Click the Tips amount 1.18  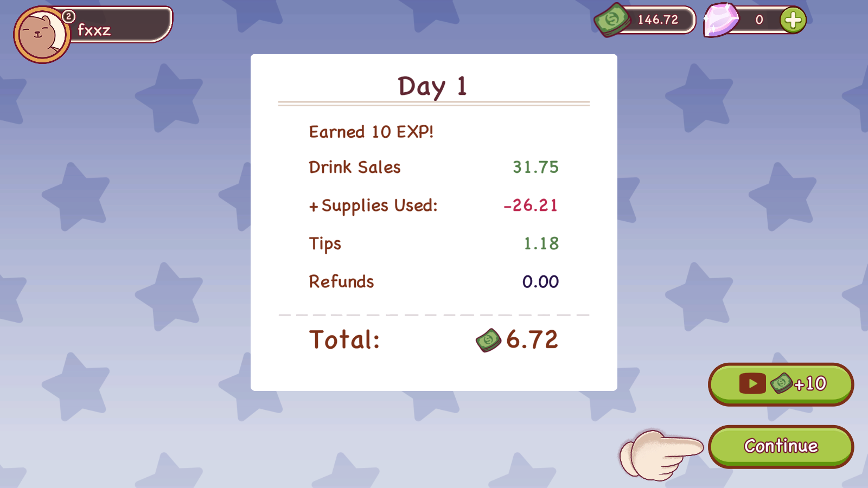pyautogui.click(x=541, y=243)
